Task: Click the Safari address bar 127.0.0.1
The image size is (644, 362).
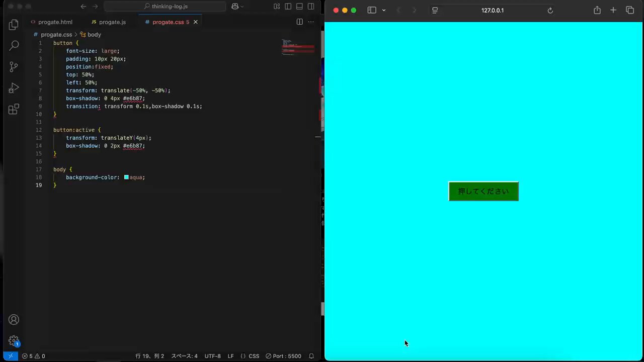Action: (x=493, y=11)
